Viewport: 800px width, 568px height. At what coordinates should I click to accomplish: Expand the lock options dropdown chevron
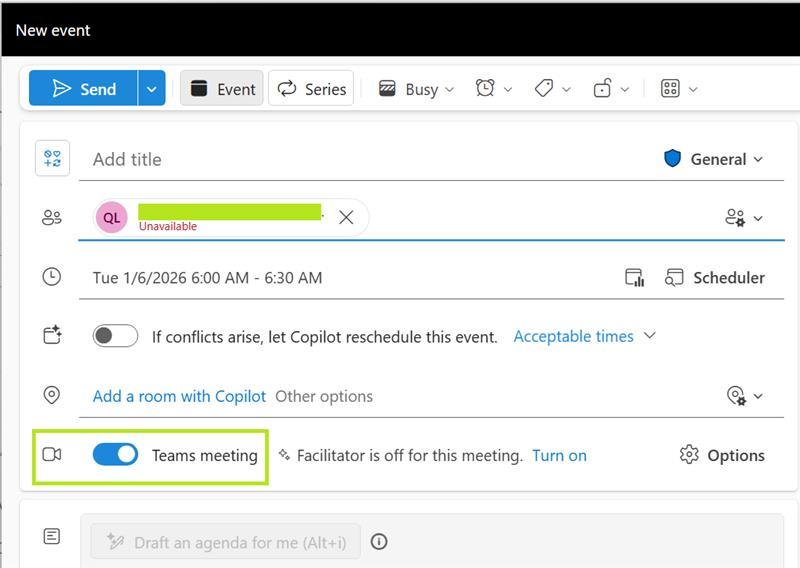click(x=624, y=89)
